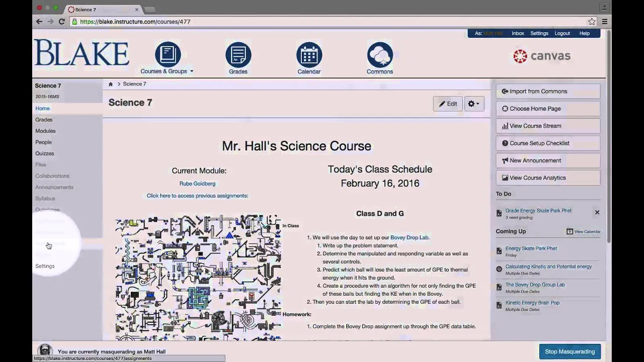The width and height of the screenshot is (644, 362).
Task: Open the Calendar icon in header
Action: 309,55
